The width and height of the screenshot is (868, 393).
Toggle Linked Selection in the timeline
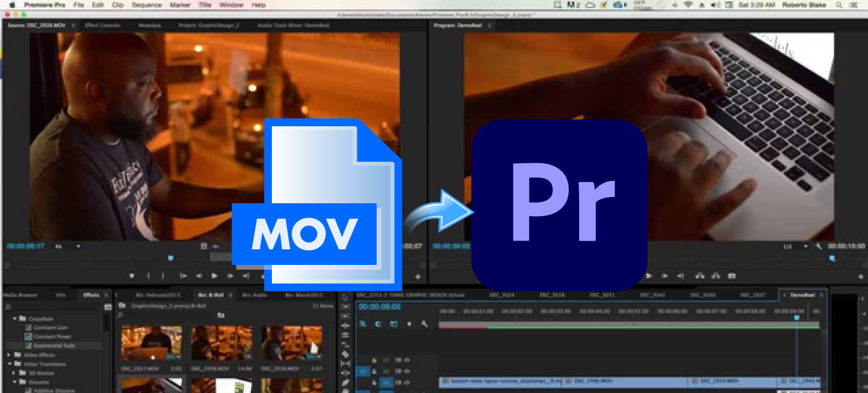(393, 324)
